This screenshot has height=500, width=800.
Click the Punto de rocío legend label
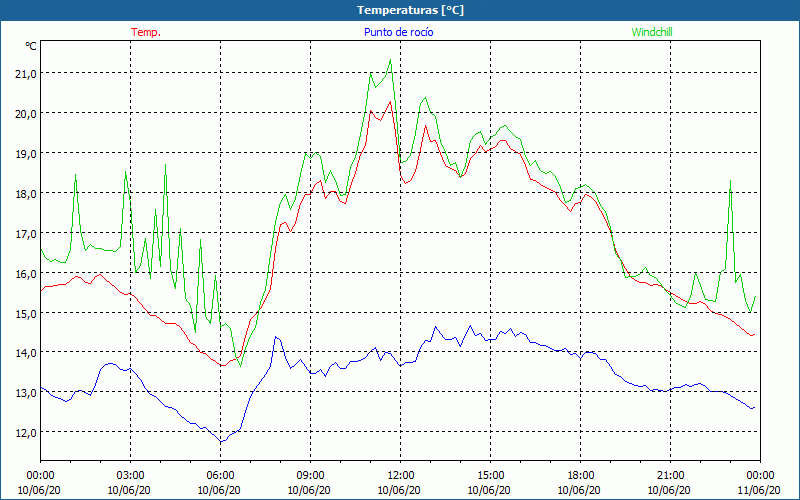coord(398,32)
